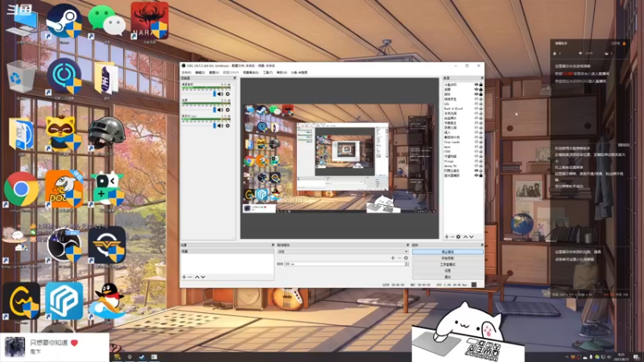644x362 pixels.
Task: Toggle visibility of the LOL source
Action: [477, 104]
